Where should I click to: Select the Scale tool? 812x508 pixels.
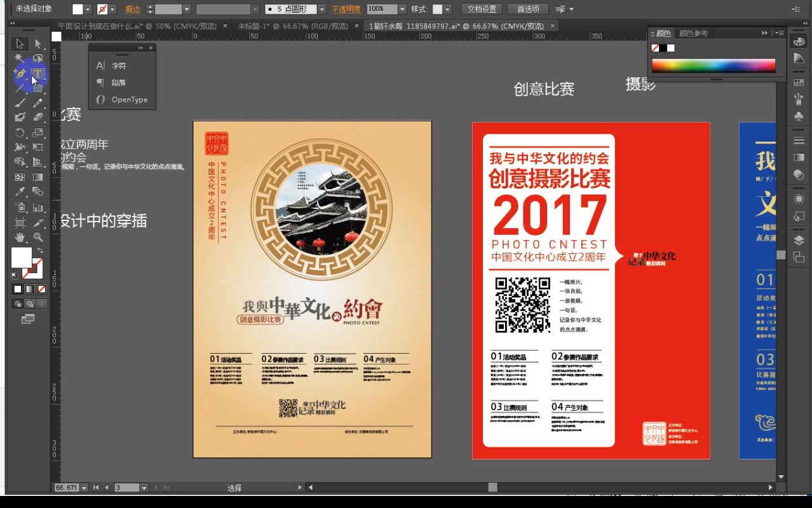[37, 133]
